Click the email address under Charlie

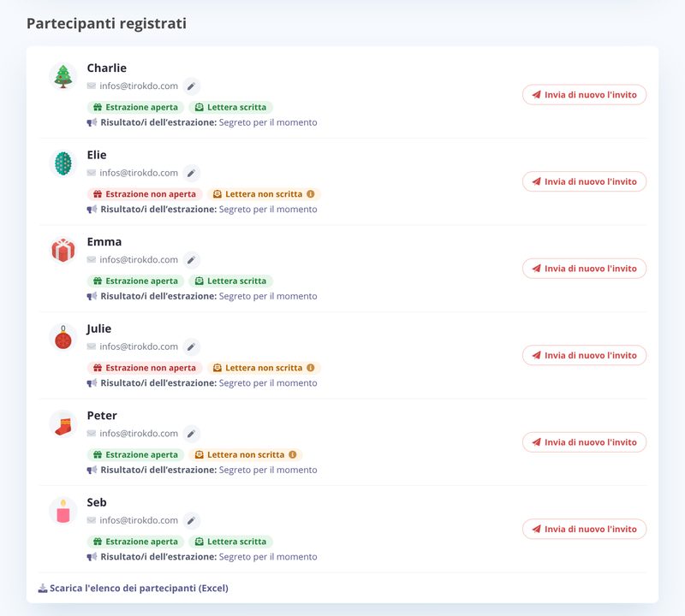(x=139, y=86)
